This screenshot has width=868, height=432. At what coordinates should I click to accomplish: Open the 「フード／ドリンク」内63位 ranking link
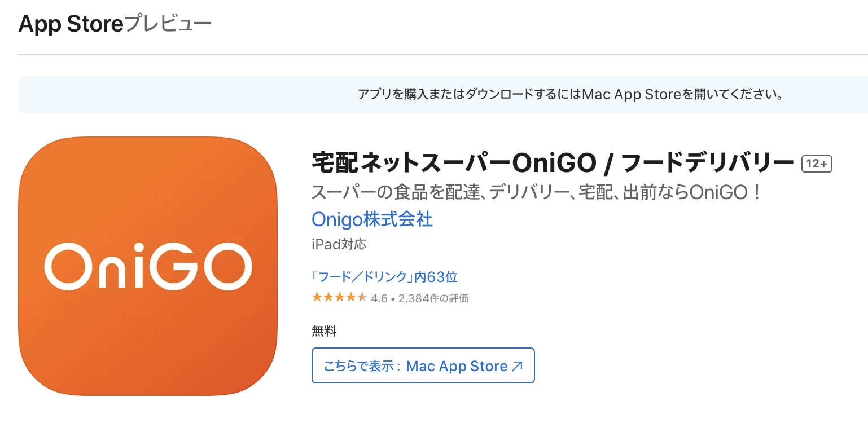point(384,276)
